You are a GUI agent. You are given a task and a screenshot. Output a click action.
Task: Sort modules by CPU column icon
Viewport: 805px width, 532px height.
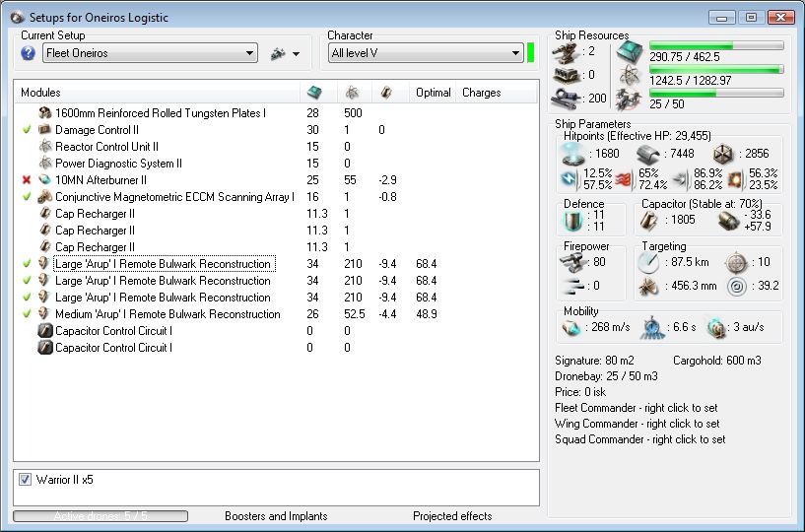point(314,93)
